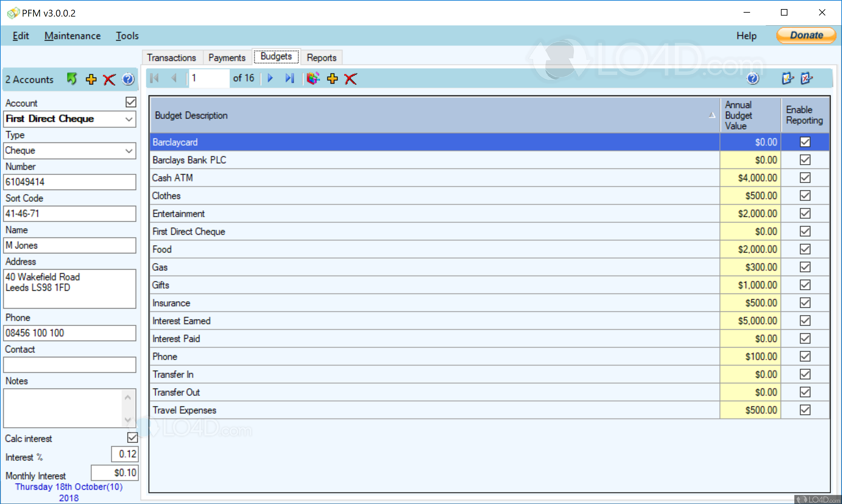This screenshot has height=504, width=842.
Task: Switch to the Reports tab
Action: pyautogui.click(x=321, y=57)
